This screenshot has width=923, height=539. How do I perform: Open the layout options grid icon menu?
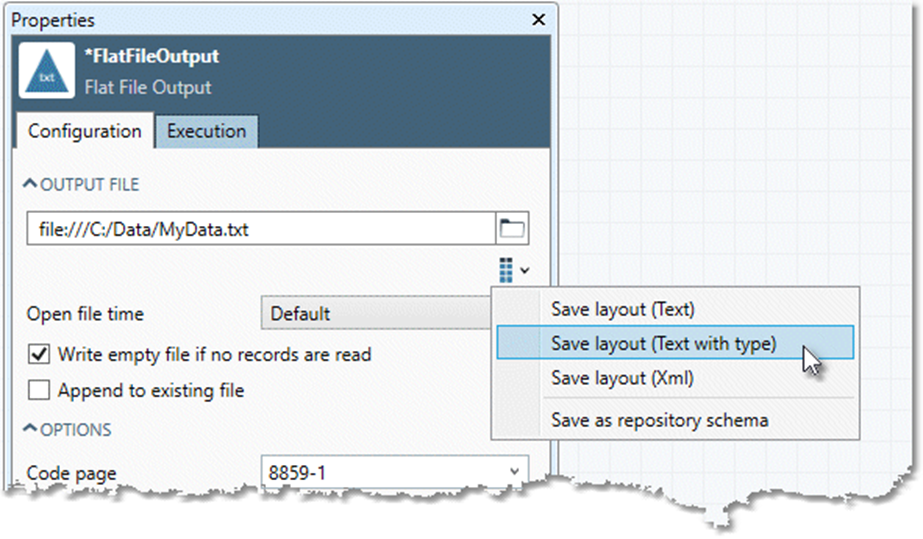pyautogui.click(x=512, y=269)
